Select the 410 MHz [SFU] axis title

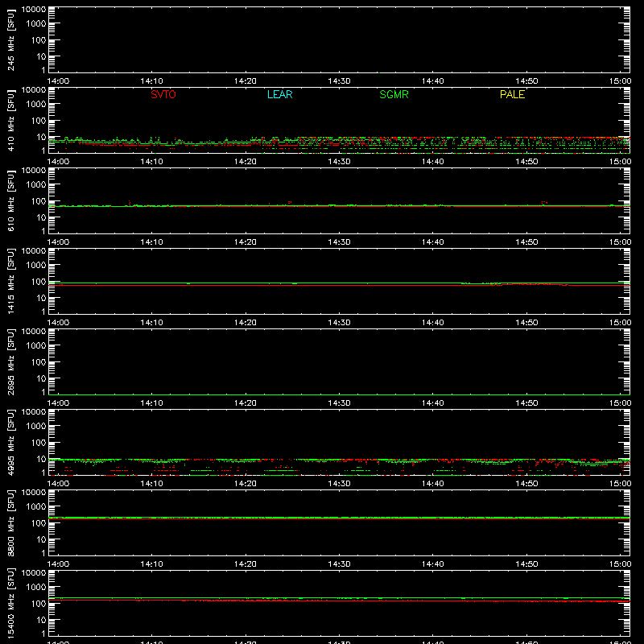(10, 120)
